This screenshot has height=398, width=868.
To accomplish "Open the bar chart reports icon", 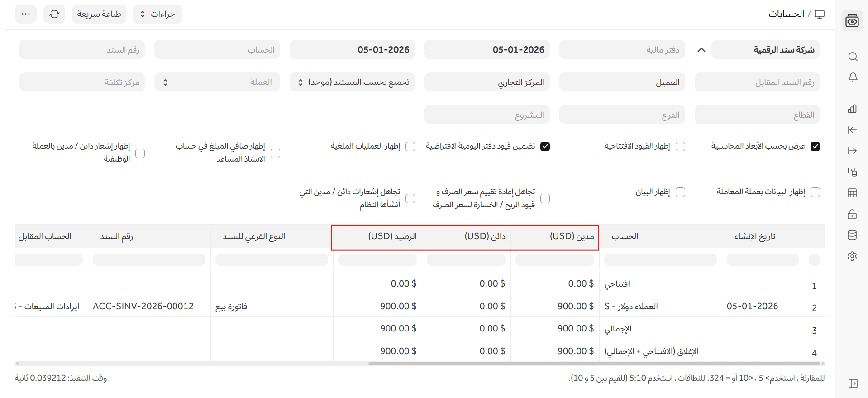I will pos(852,109).
